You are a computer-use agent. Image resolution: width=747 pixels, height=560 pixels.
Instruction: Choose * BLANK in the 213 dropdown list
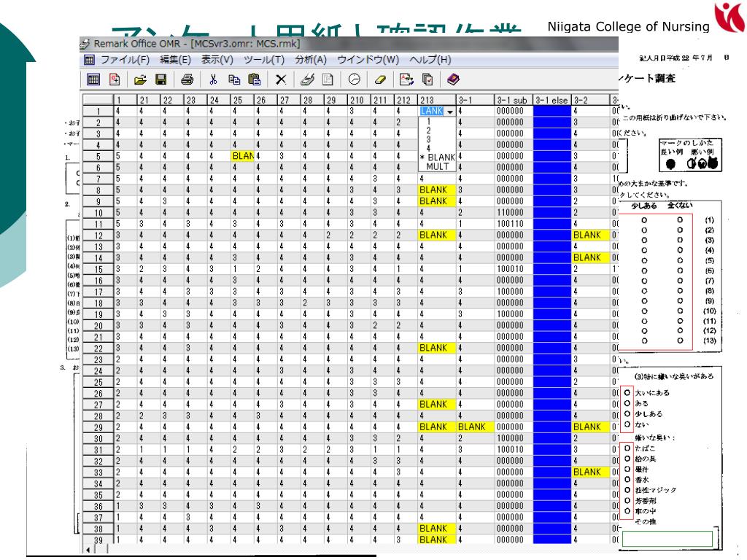point(438,157)
